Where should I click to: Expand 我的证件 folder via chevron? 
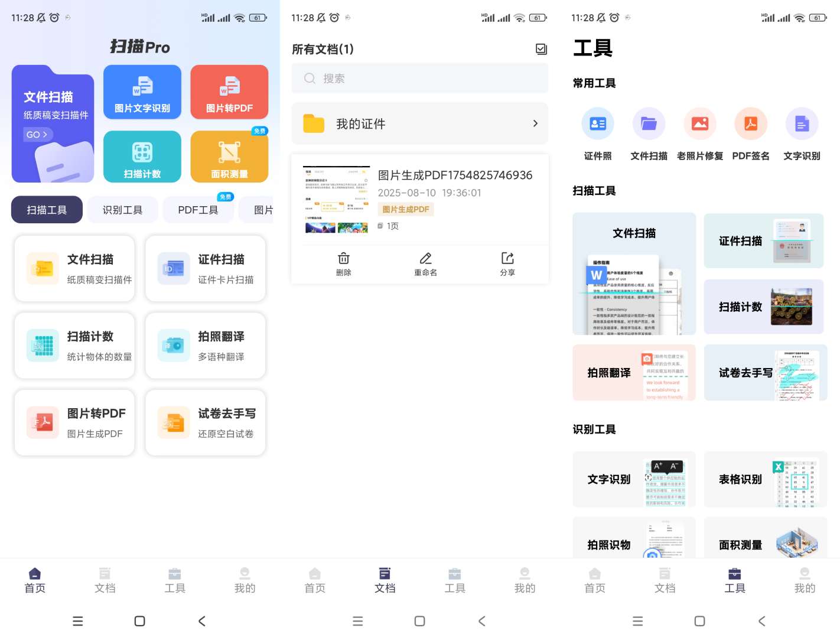(535, 123)
